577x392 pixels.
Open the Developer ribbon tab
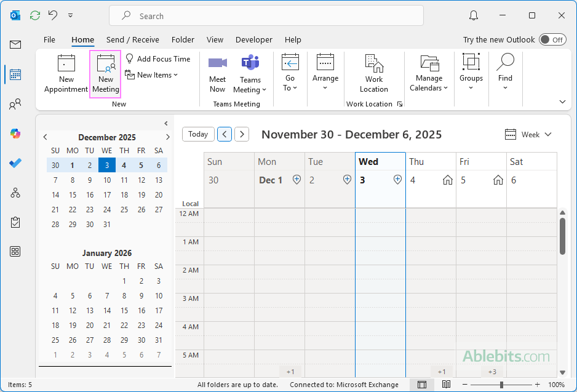coord(253,39)
